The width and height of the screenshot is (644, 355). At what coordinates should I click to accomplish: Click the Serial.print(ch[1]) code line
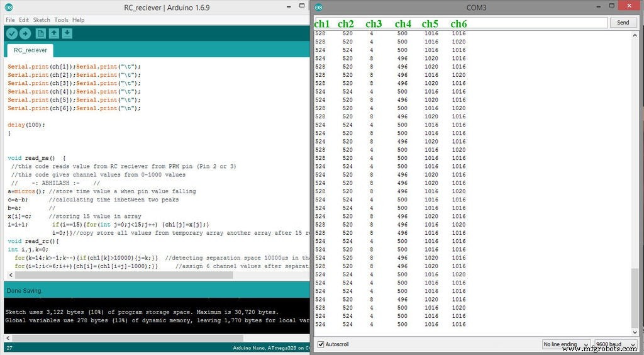[x=74, y=67]
